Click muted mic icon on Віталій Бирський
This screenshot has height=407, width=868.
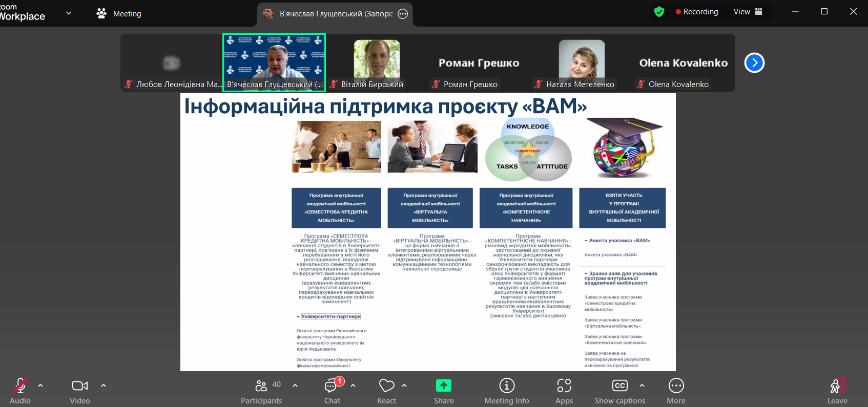coord(334,84)
